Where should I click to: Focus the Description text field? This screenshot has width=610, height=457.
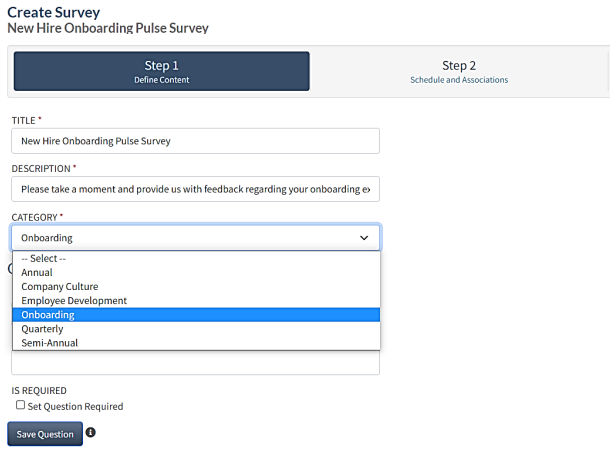(x=195, y=189)
